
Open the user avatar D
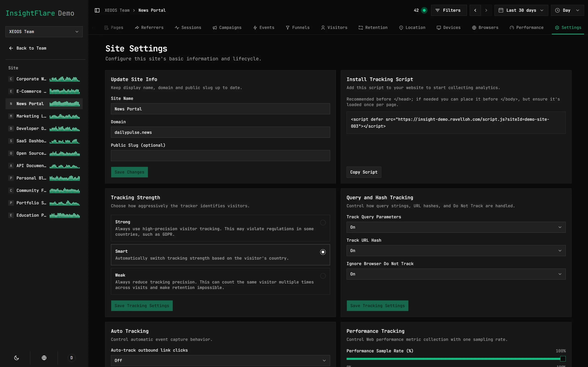(x=71, y=358)
